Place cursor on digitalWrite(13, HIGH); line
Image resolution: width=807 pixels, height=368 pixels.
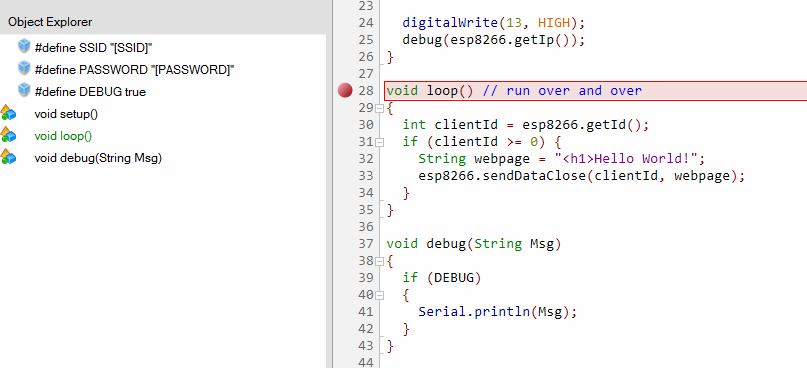[494, 23]
